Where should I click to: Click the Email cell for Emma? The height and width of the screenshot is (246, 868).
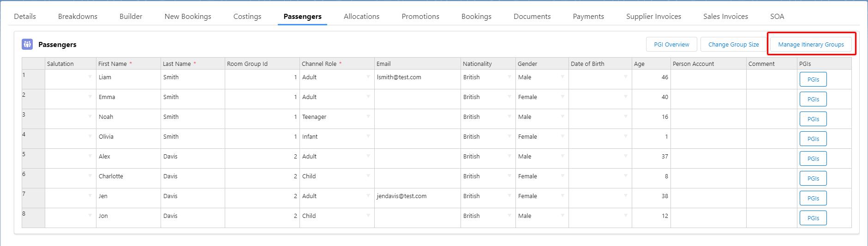coord(418,99)
